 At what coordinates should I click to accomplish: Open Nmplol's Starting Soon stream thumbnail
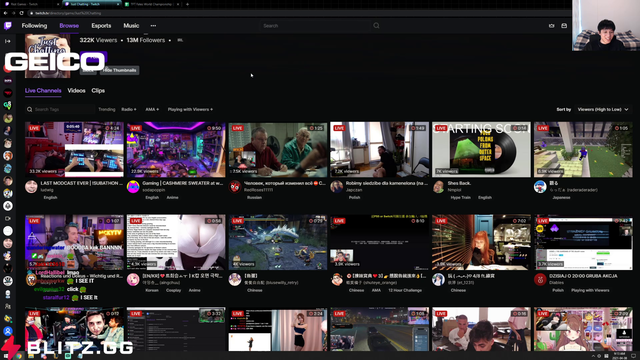pos(481,149)
